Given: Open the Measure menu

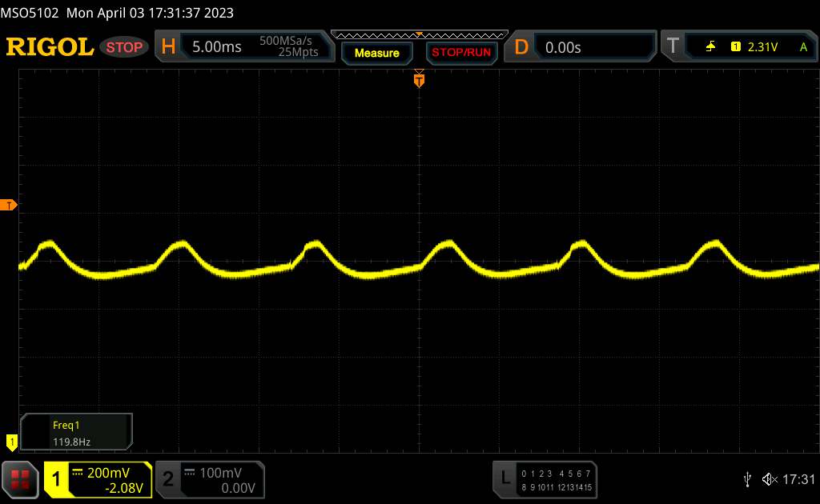Looking at the screenshot, I should point(376,53).
